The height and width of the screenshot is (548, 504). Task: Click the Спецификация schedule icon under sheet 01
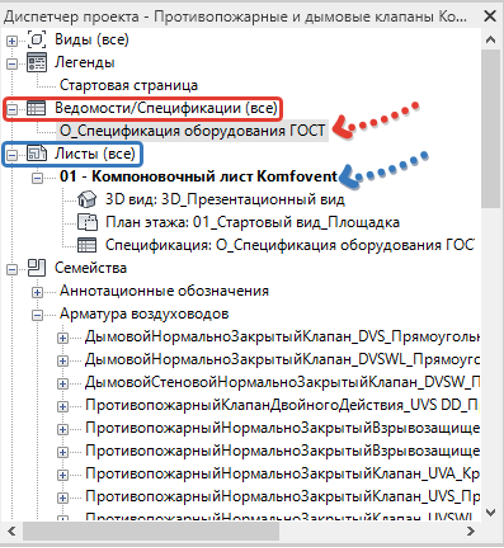click(x=87, y=245)
